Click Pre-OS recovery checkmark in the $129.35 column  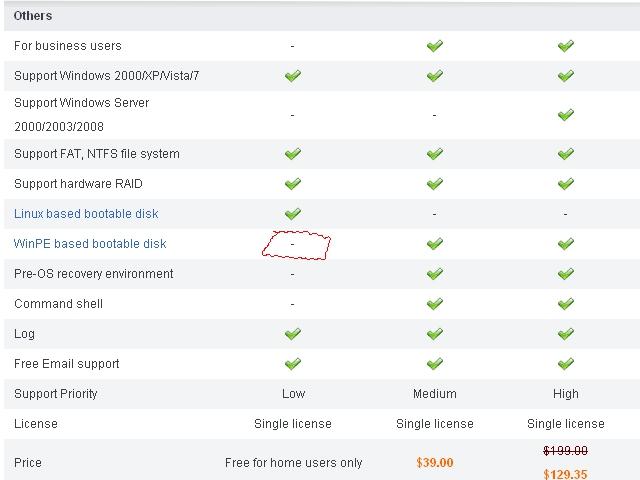click(565, 274)
